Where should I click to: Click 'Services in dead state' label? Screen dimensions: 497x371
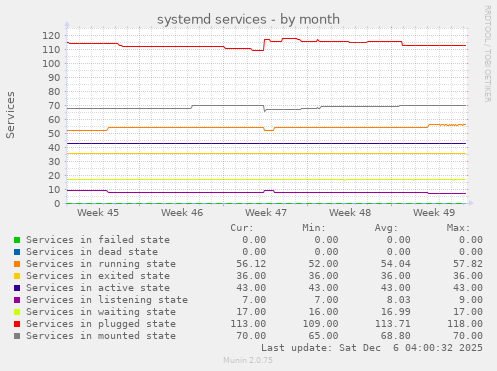92,252
